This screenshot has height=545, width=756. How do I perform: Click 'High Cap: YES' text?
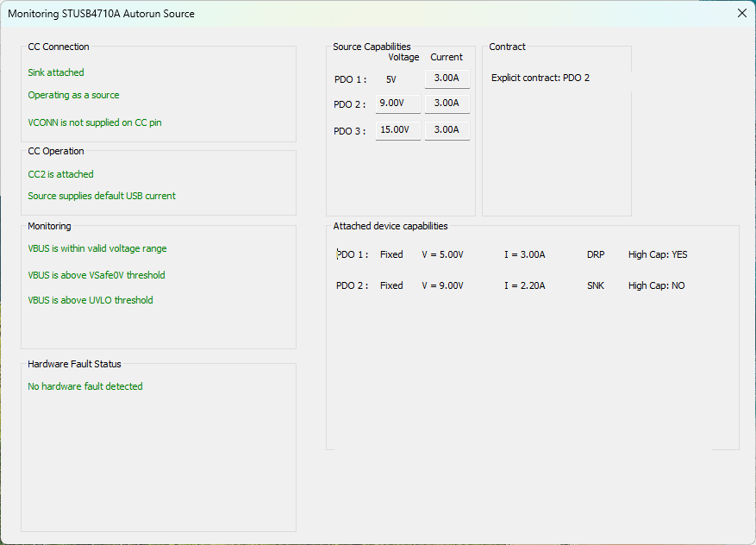pos(658,254)
